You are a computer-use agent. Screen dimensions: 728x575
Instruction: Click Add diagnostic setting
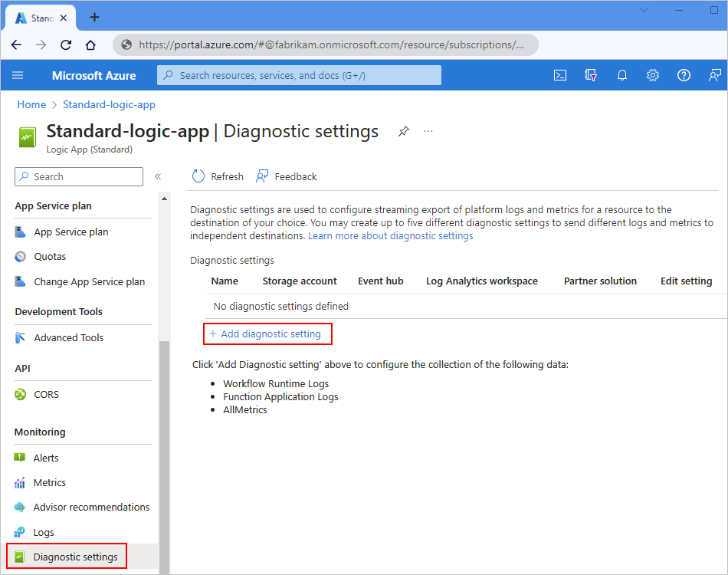[x=267, y=333]
